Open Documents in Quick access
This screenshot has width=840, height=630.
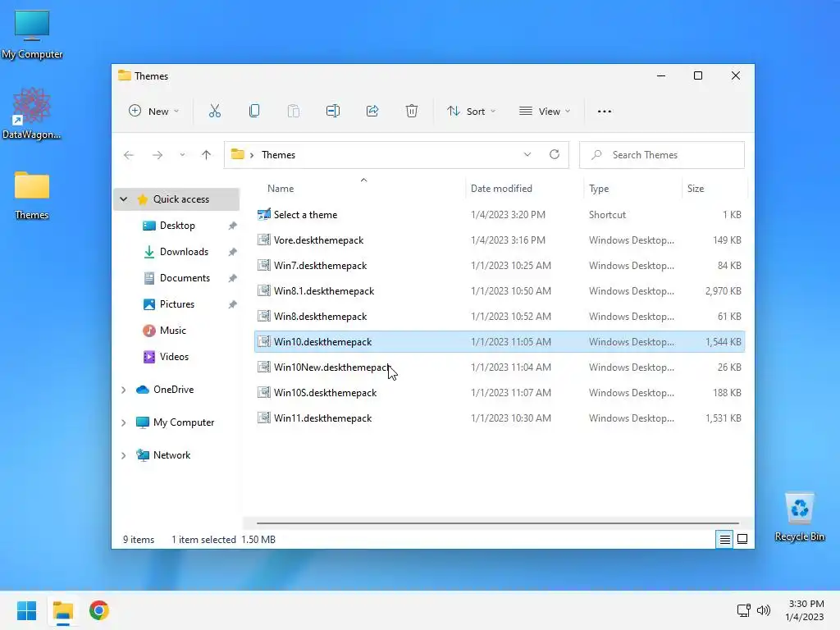click(x=185, y=278)
